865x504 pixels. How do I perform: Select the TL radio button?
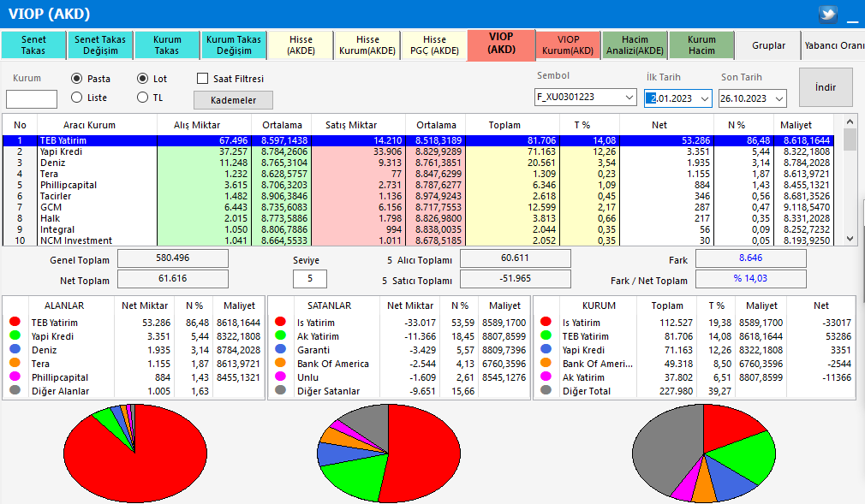click(142, 97)
